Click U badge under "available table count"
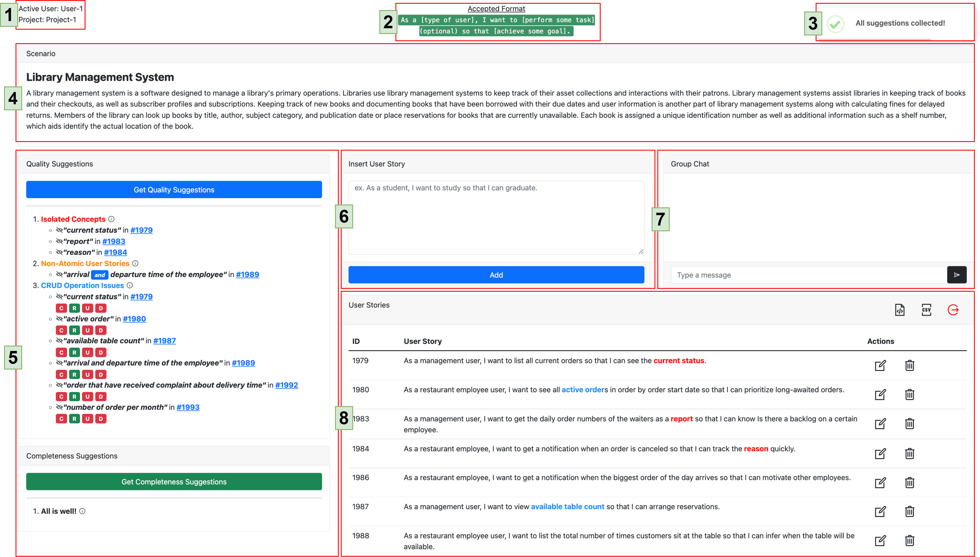Screen dimensions: 980x557 pos(87,352)
